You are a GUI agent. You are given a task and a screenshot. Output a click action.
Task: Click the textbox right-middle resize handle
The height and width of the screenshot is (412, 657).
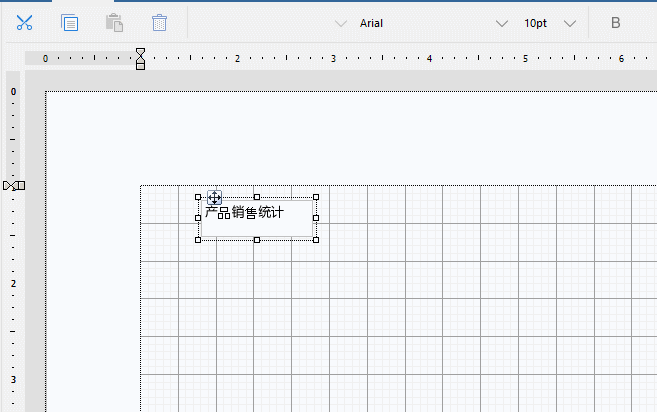(x=316, y=218)
